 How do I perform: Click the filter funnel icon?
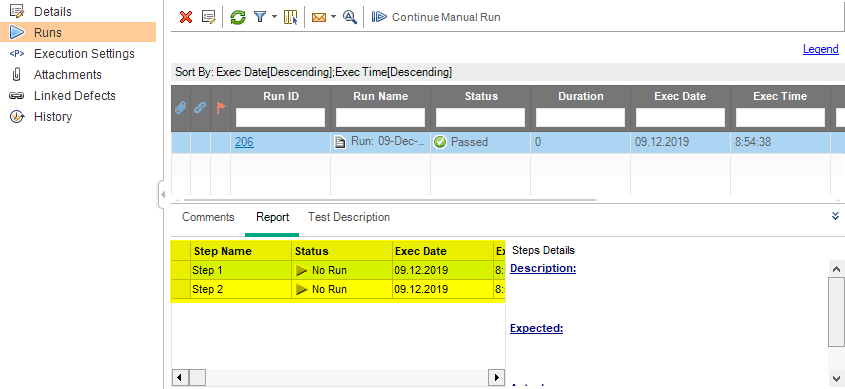[x=260, y=17]
